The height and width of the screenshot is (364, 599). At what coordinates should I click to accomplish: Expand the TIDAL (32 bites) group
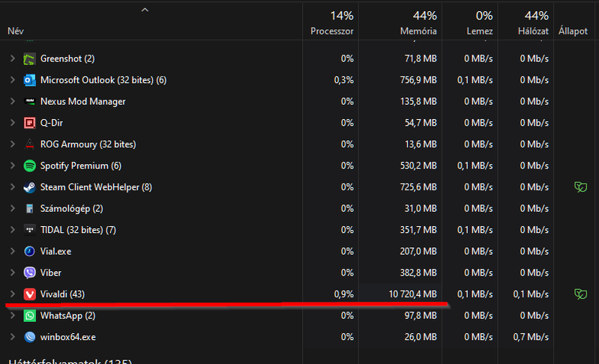point(13,230)
